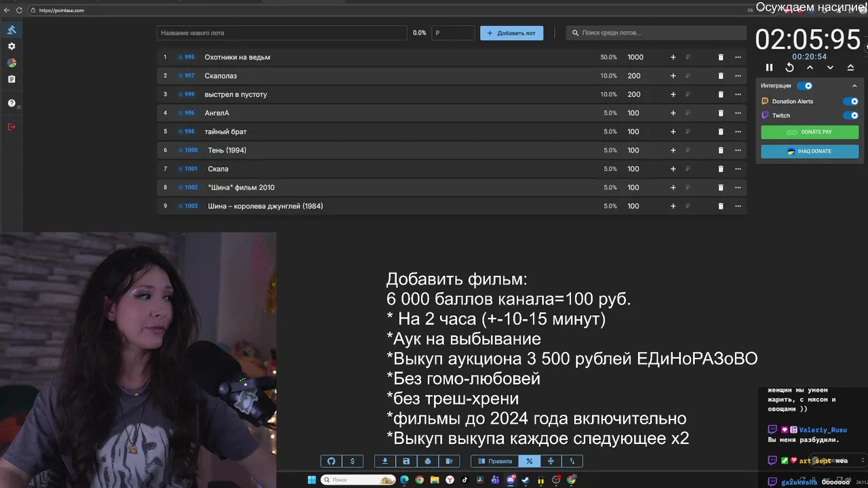Increase timer with the up chevron
The width and height of the screenshot is (868, 488).
(810, 68)
